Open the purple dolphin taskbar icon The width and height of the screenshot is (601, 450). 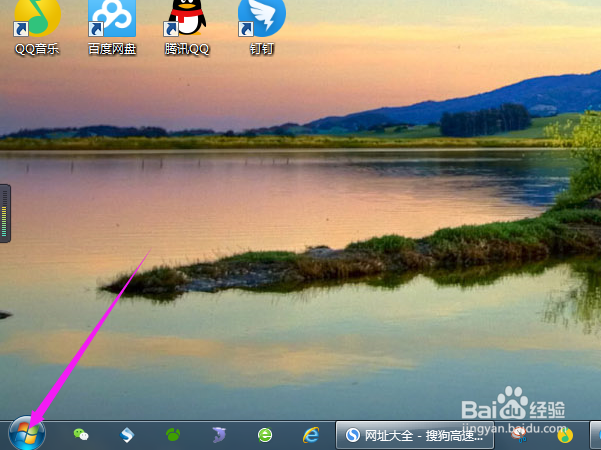pos(219,435)
